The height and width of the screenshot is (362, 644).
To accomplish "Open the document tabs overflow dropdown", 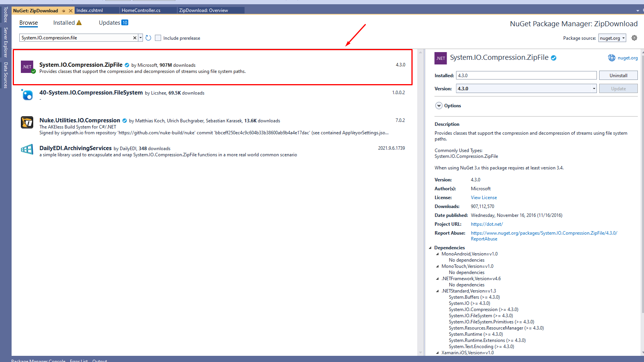I will 637,10.
